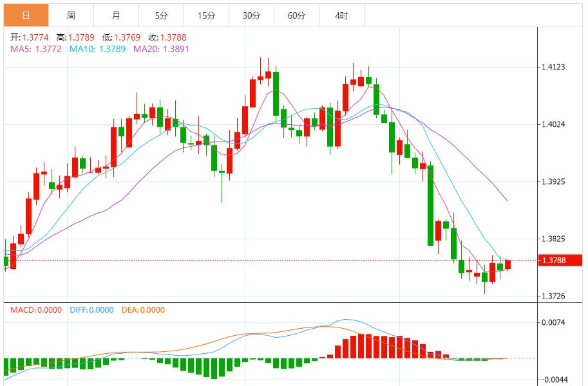
Task: Select the 15分 interval tab
Action: 206,15
